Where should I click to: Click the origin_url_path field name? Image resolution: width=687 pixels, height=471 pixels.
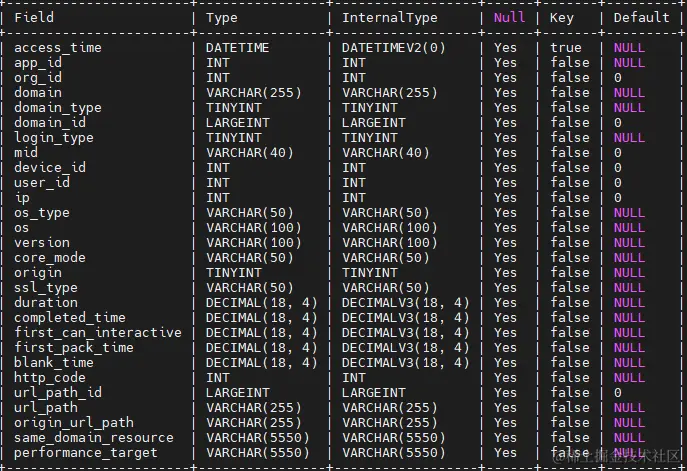tap(74, 422)
